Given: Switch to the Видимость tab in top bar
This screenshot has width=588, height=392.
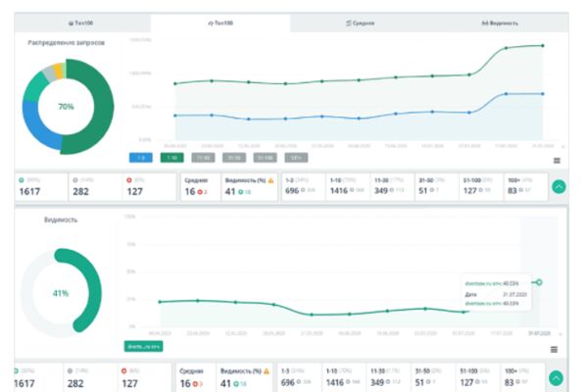Looking at the screenshot, I should click(499, 23).
